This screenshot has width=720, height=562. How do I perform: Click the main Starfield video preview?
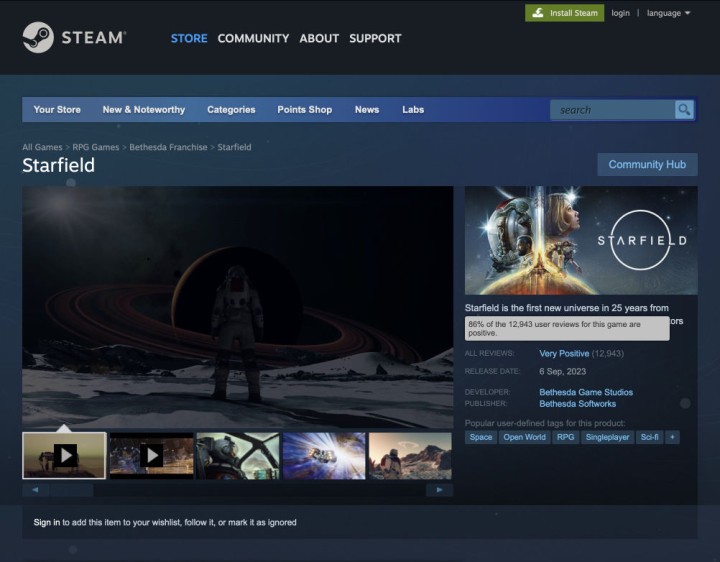238,307
